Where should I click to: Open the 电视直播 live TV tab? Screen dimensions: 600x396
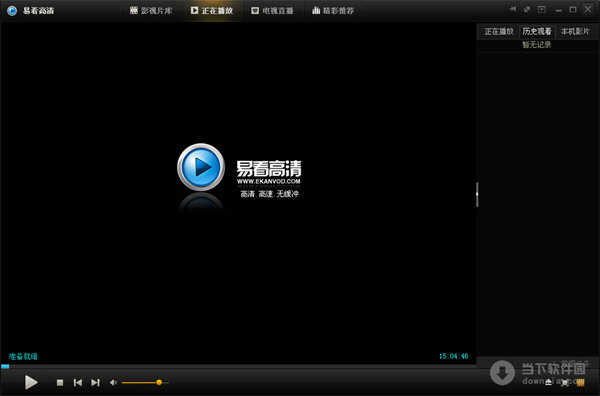[272, 10]
